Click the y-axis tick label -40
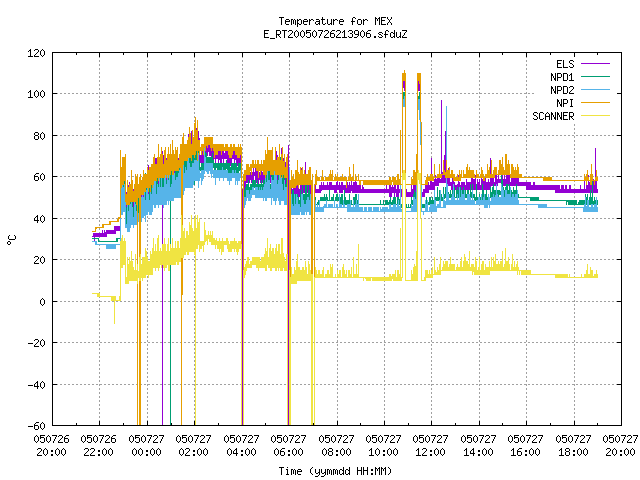This screenshot has width=640, height=480. click(x=37, y=384)
